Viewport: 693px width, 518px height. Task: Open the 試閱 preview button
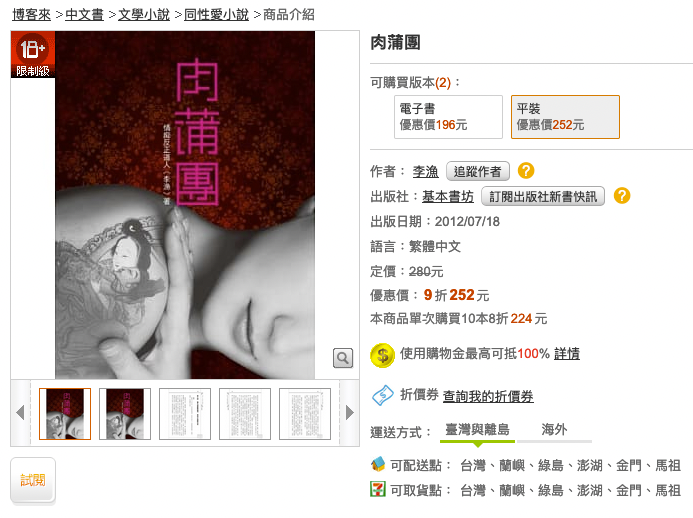(x=33, y=480)
